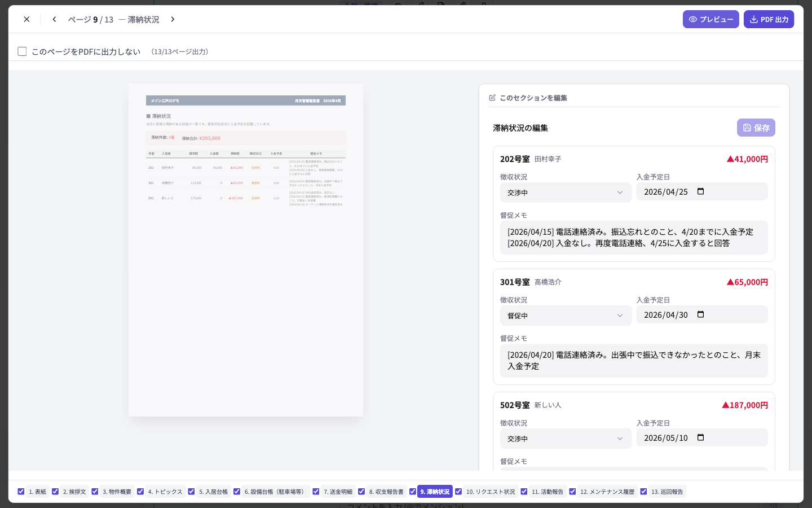Switch to the 8. 収支報告書 page tab
This screenshot has width=812, height=508.
point(386,492)
